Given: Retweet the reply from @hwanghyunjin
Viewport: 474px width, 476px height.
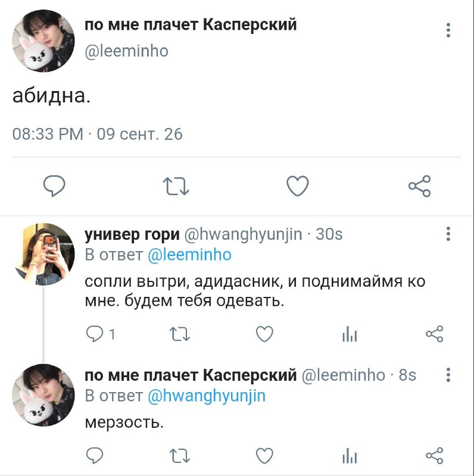Looking at the screenshot, I should 180,334.
